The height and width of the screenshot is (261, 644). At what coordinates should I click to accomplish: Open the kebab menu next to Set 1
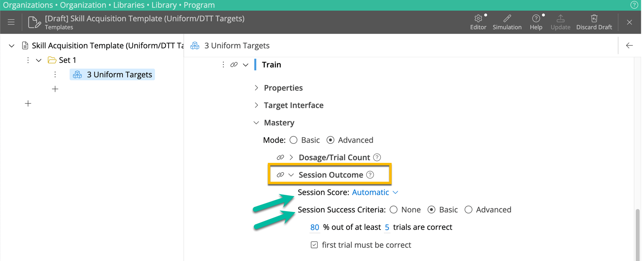click(28, 60)
